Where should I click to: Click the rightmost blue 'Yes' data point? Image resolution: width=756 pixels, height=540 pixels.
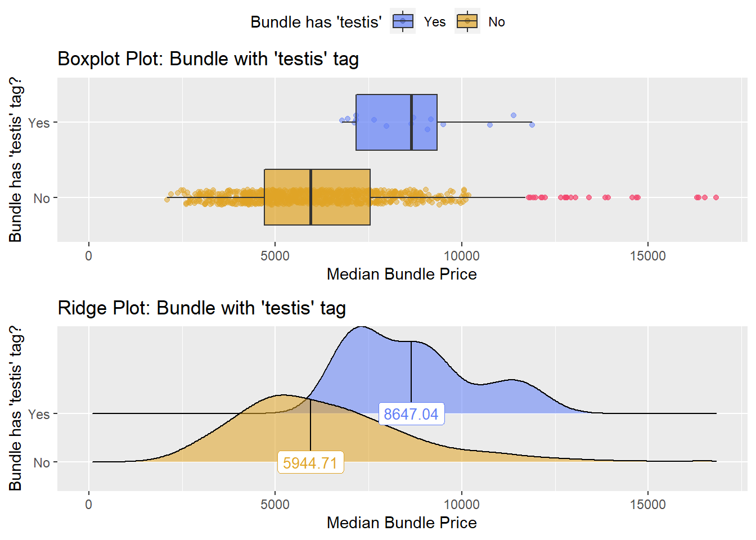pos(532,125)
